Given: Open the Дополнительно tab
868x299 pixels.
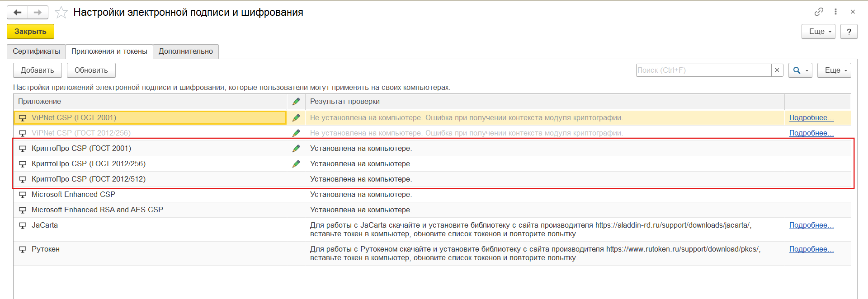Looking at the screenshot, I should (185, 51).
